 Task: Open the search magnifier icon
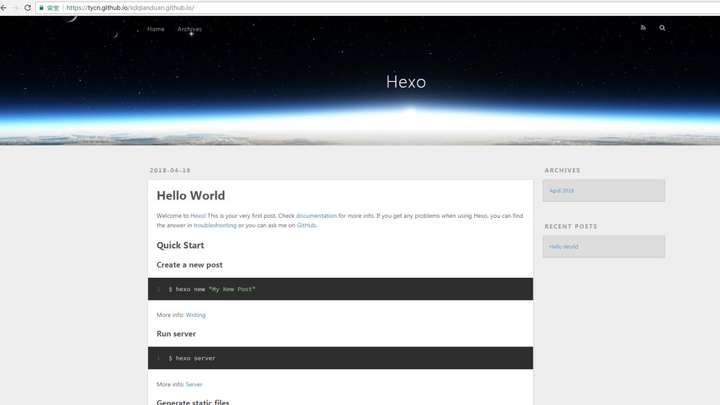[662, 28]
